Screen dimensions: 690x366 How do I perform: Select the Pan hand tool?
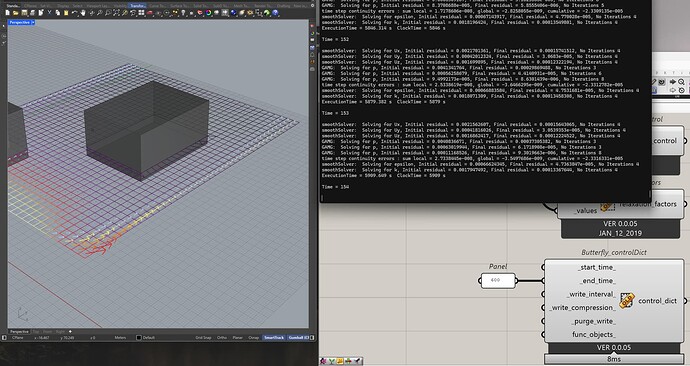[x=83, y=13]
